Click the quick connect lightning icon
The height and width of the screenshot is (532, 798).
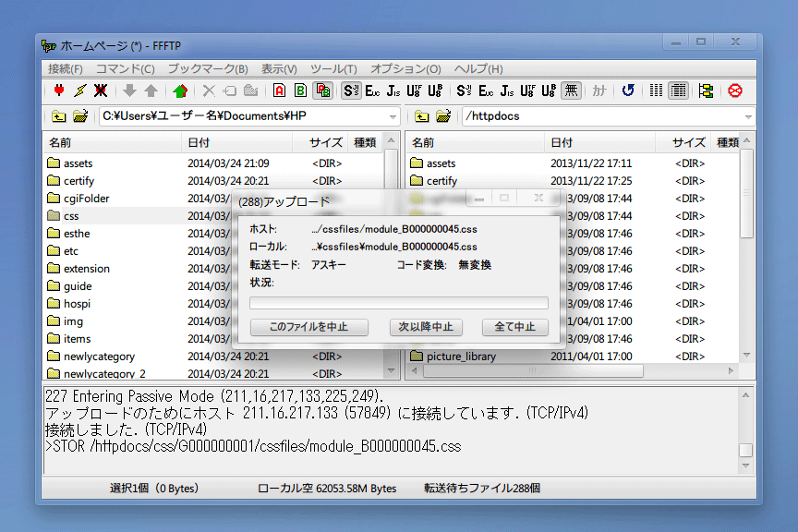(x=79, y=91)
